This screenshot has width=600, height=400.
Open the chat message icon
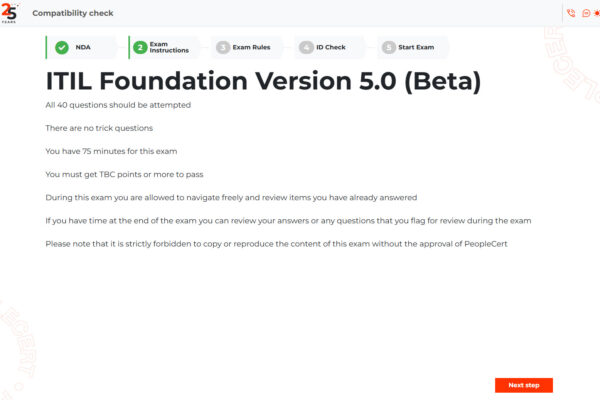[586, 14]
